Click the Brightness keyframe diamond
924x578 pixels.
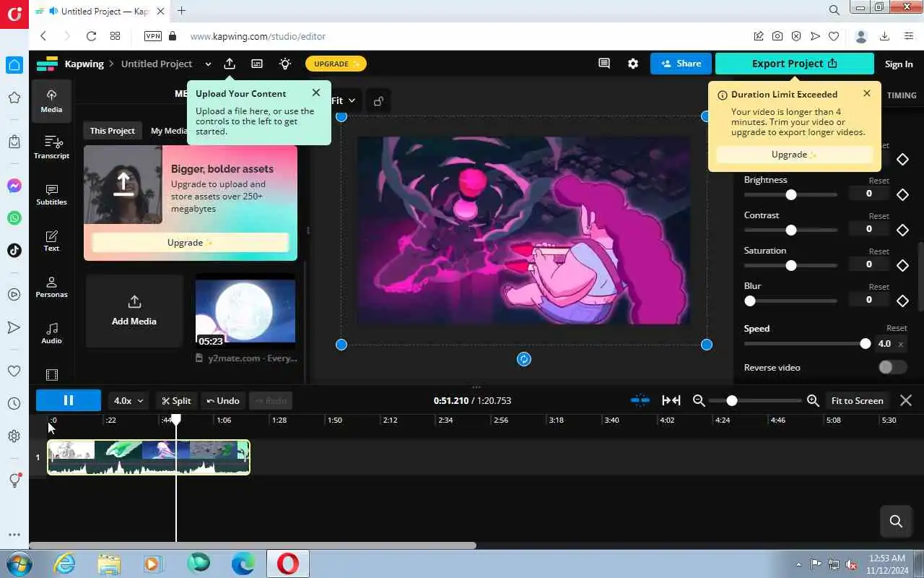click(x=902, y=194)
